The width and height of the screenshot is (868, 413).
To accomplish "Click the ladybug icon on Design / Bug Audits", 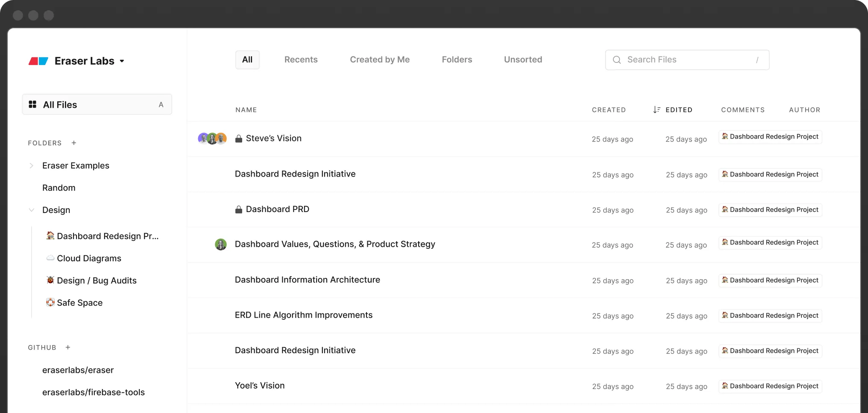I will [50, 280].
